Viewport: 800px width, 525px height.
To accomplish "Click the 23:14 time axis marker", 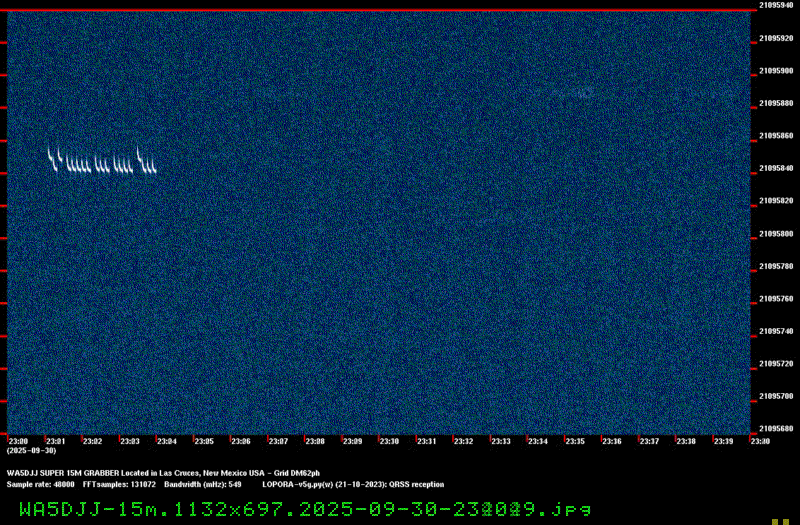I will [x=538, y=441].
